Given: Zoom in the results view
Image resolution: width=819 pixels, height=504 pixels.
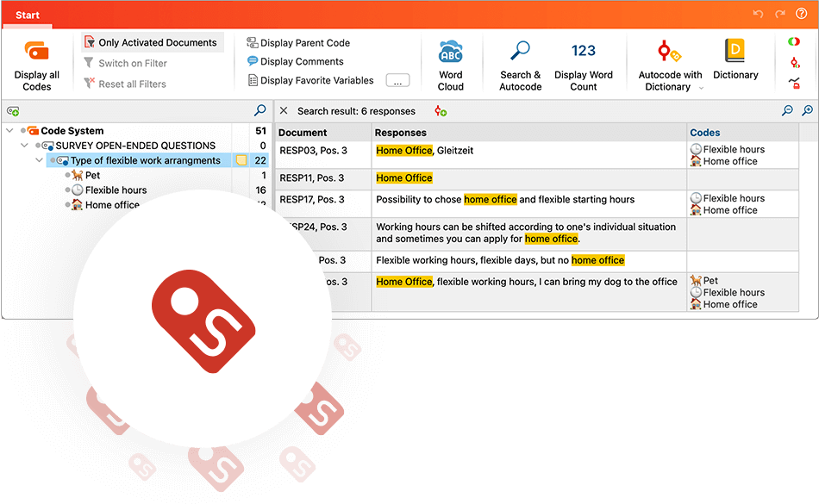Looking at the screenshot, I should pos(808,110).
